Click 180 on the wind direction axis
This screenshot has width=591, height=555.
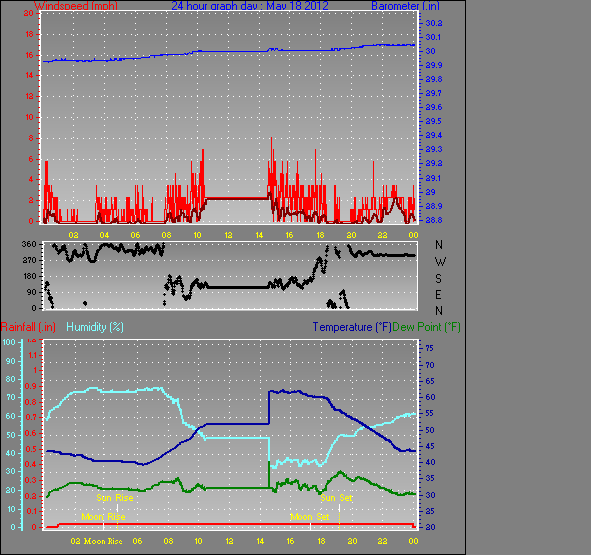point(29,276)
